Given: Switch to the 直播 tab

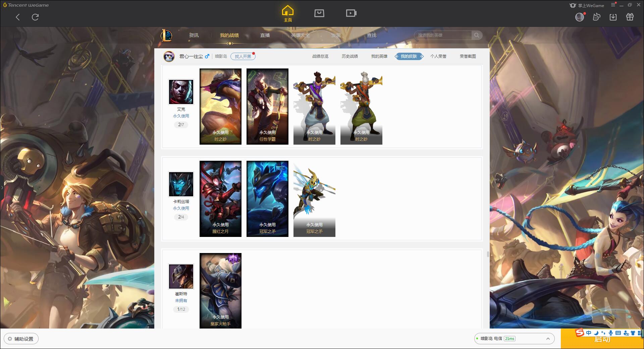Looking at the screenshot, I should [265, 35].
